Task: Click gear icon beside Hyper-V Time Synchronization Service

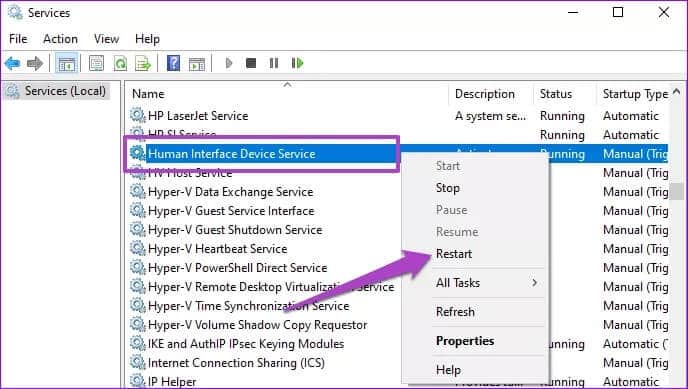Action: pyautogui.click(x=137, y=305)
